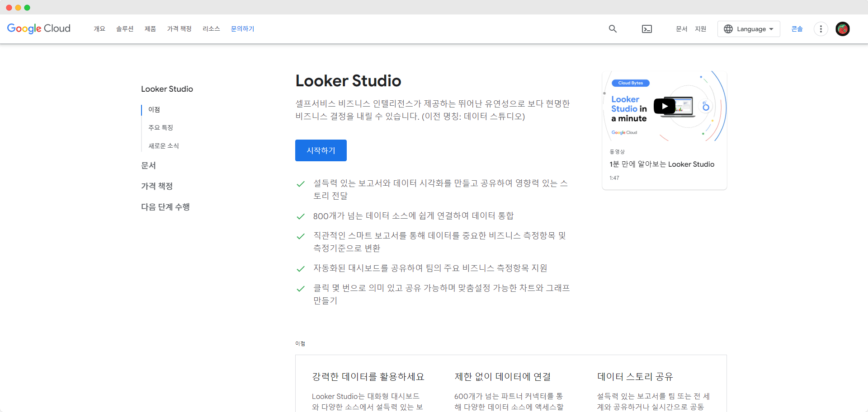Open the three-dot more options menu
This screenshot has width=868, height=412.
[x=821, y=29]
